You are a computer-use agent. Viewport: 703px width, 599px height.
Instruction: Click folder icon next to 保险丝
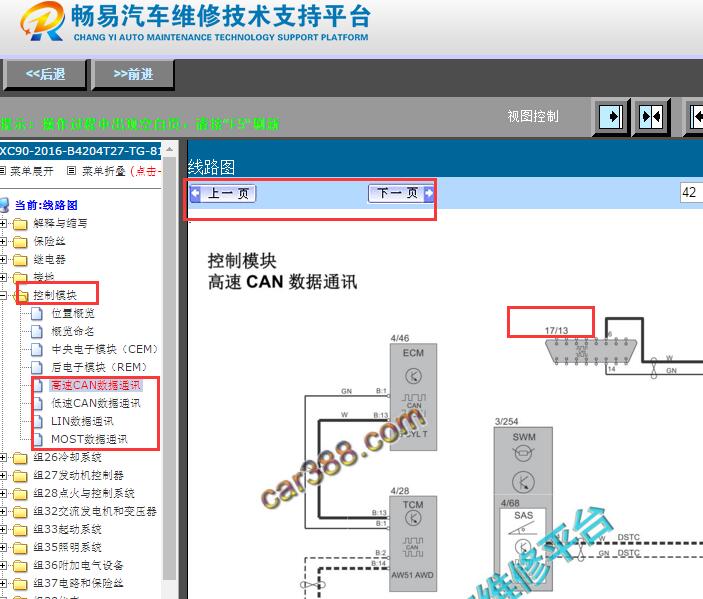point(20,242)
